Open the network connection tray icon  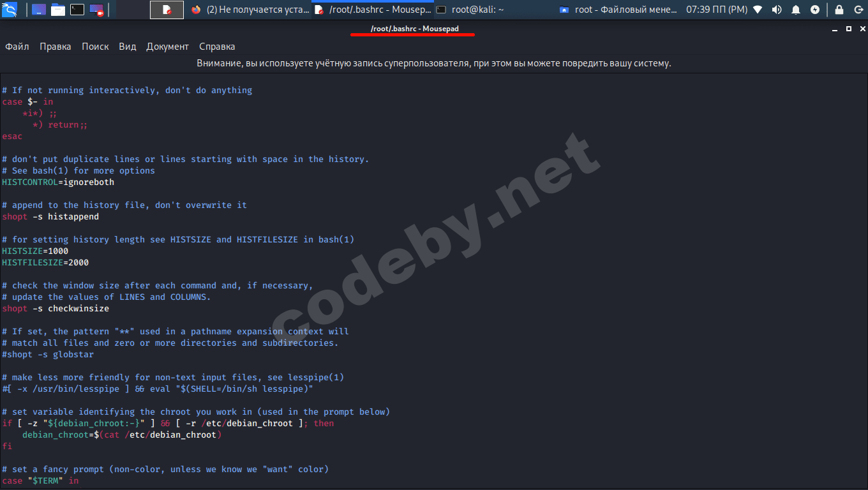pos(758,10)
